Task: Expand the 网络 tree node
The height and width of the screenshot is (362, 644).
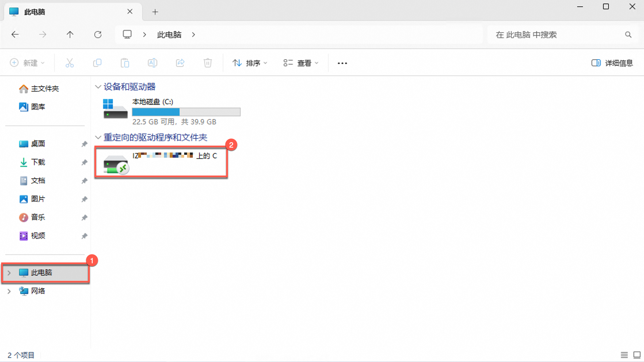Action: (x=9, y=291)
